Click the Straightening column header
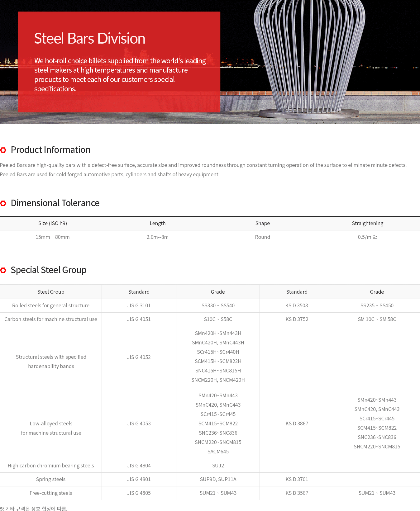 point(368,223)
